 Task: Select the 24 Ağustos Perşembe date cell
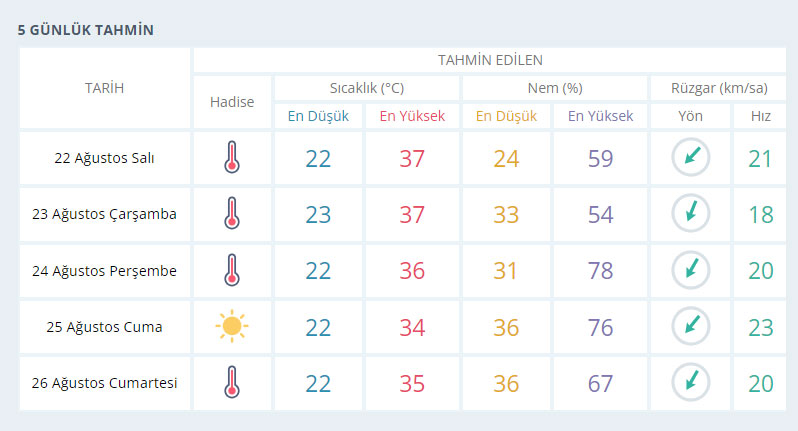click(104, 271)
